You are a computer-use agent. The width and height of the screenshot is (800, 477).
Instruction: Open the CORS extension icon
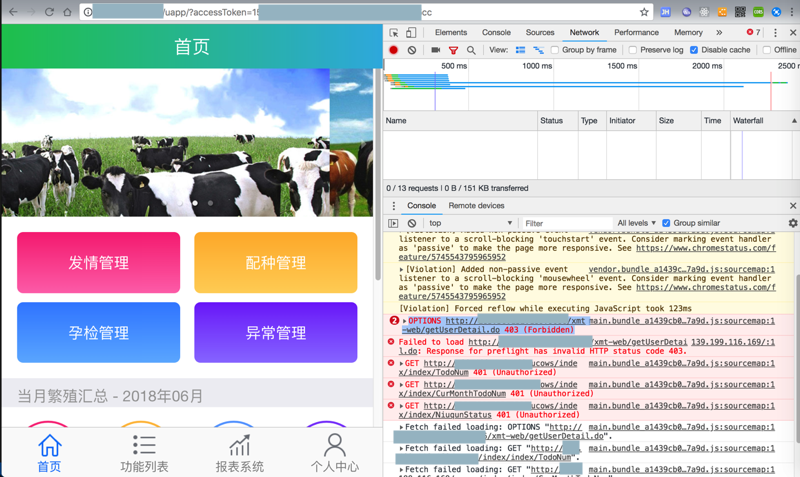click(758, 12)
